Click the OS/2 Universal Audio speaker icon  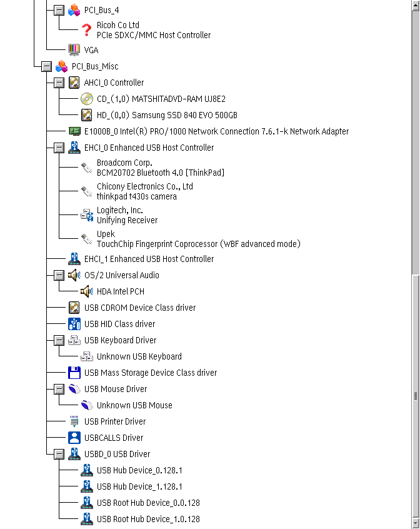(x=74, y=275)
